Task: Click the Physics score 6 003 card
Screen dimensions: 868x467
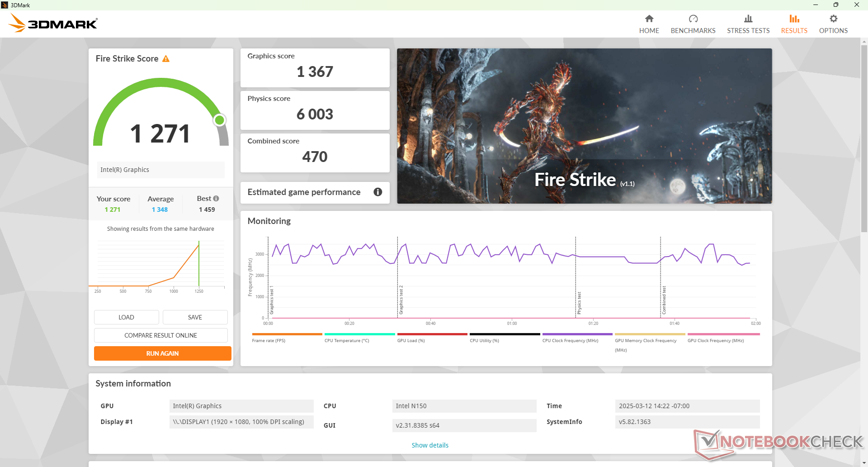Action: (315, 110)
